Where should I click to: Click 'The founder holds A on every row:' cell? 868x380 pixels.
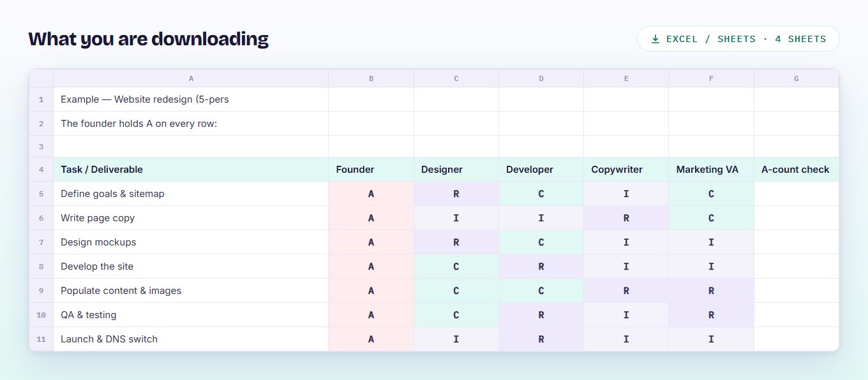pos(191,124)
